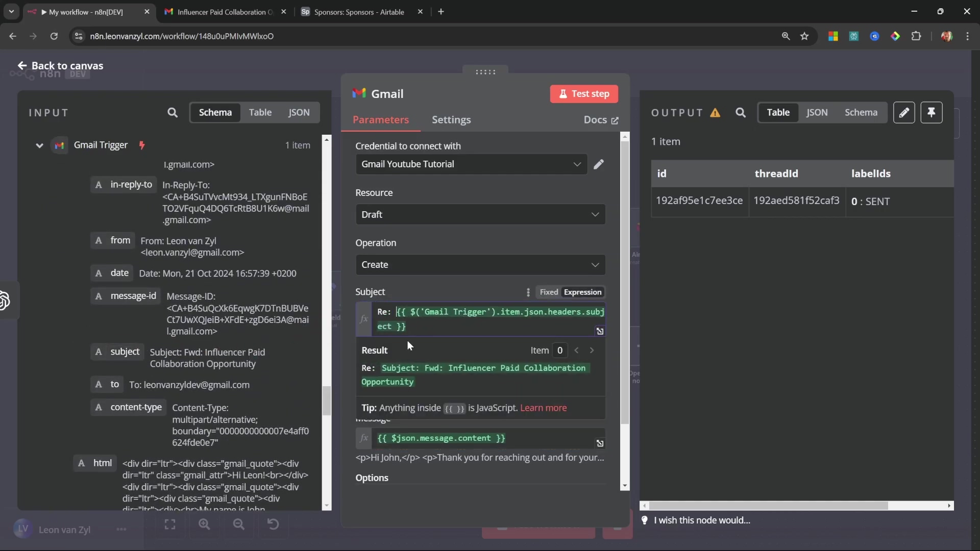The image size is (980, 551).
Task: Click the output panel search icon
Action: (741, 113)
